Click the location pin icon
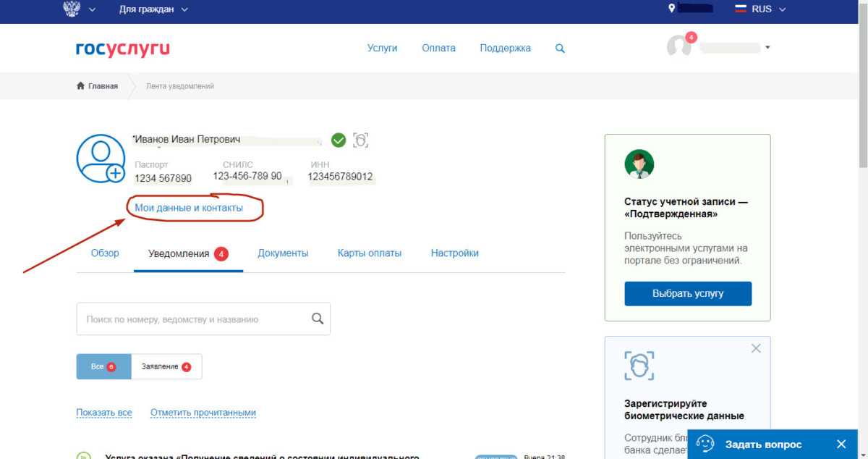Image resolution: width=868 pixels, height=459 pixels. [672, 9]
